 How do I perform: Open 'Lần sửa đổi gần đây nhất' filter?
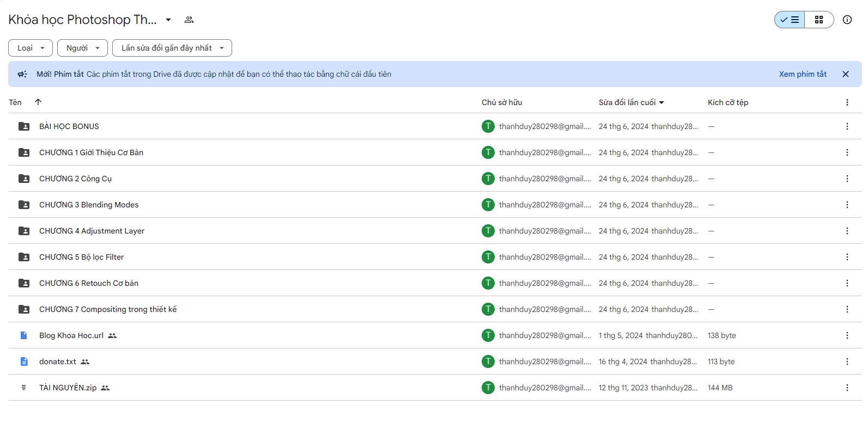(x=172, y=48)
